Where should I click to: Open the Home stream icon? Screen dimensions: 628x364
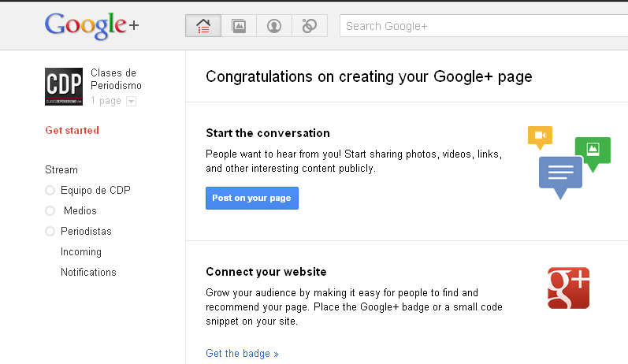[203, 26]
